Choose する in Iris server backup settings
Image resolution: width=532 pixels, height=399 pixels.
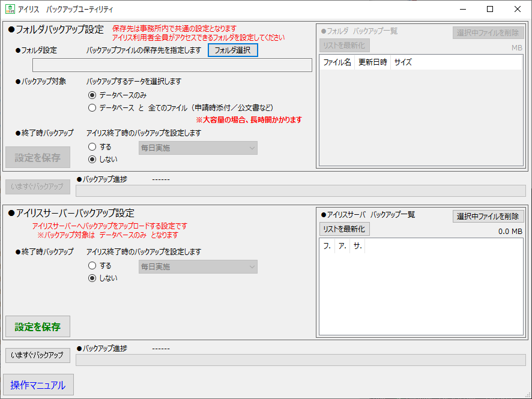tap(92, 265)
